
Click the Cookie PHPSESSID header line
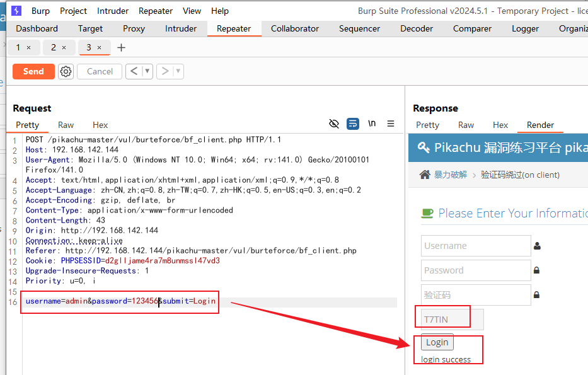(x=123, y=261)
